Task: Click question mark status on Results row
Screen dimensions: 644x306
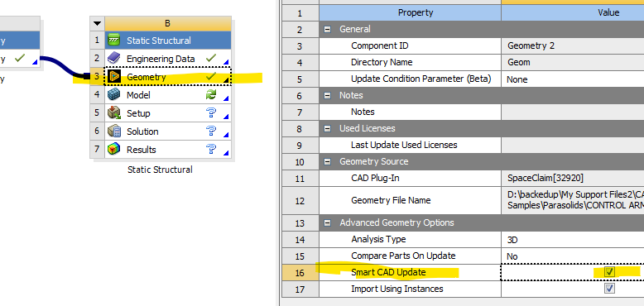Action: 211,149
